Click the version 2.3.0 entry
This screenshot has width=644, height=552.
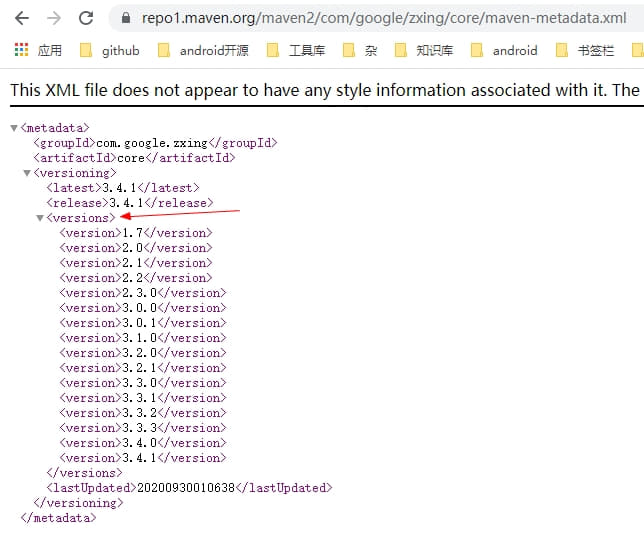[x=143, y=293]
